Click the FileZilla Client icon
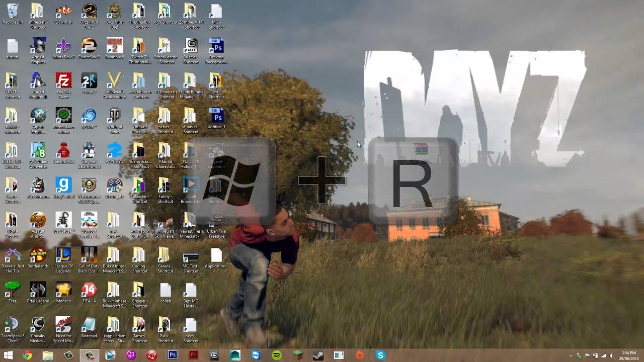644x362 pixels. click(63, 86)
